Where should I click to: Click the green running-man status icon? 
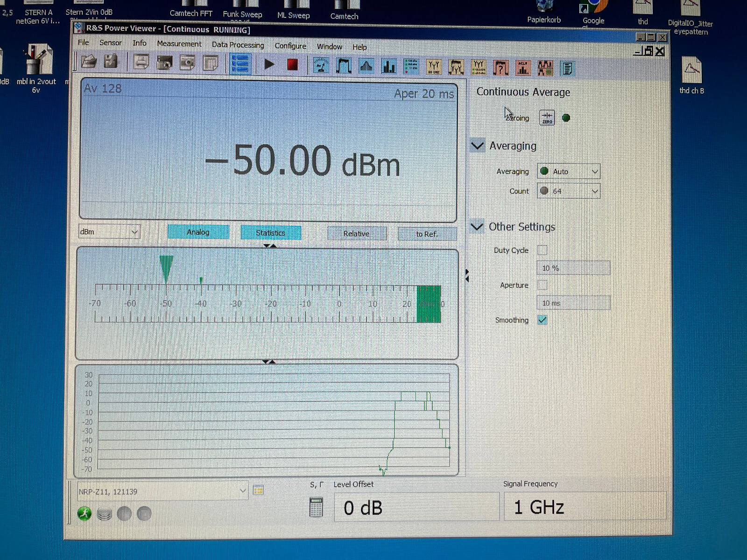tap(85, 514)
